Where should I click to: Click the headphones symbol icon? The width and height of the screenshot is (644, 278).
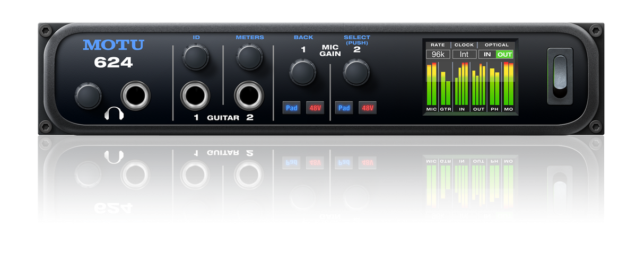pyautogui.click(x=114, y=114)
